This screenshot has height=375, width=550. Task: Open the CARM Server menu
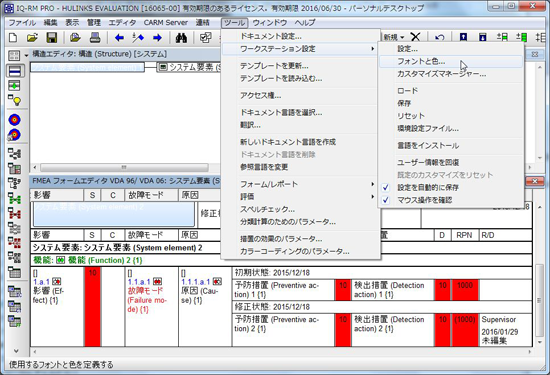click(x=166, y=23)
